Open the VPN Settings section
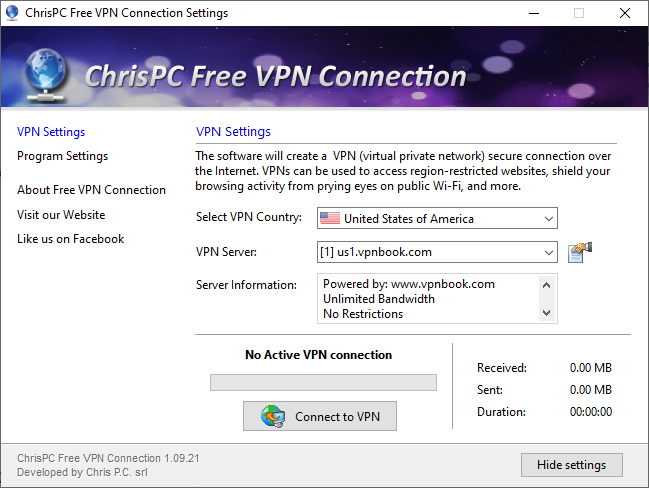This screenshot has height=488, width=649. [51, 132]
